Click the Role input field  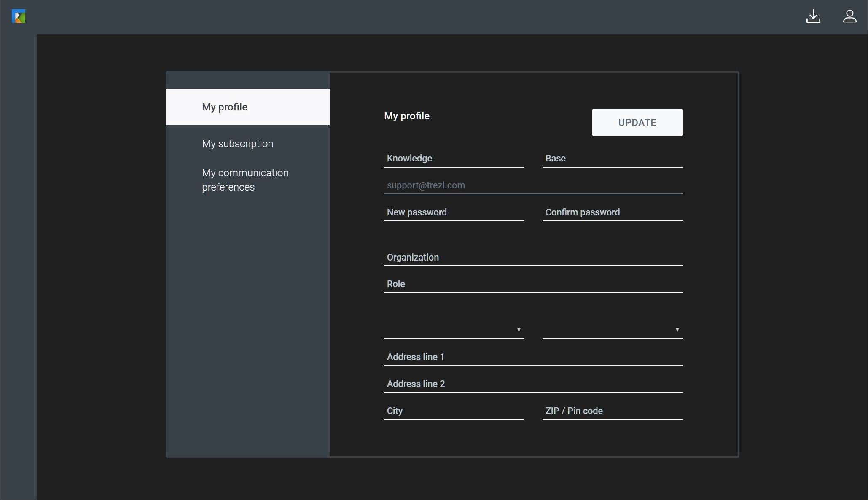(x=533, y=284)
